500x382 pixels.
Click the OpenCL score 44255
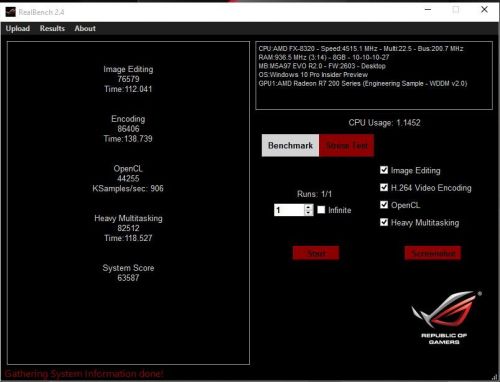[x=128, y=178]
